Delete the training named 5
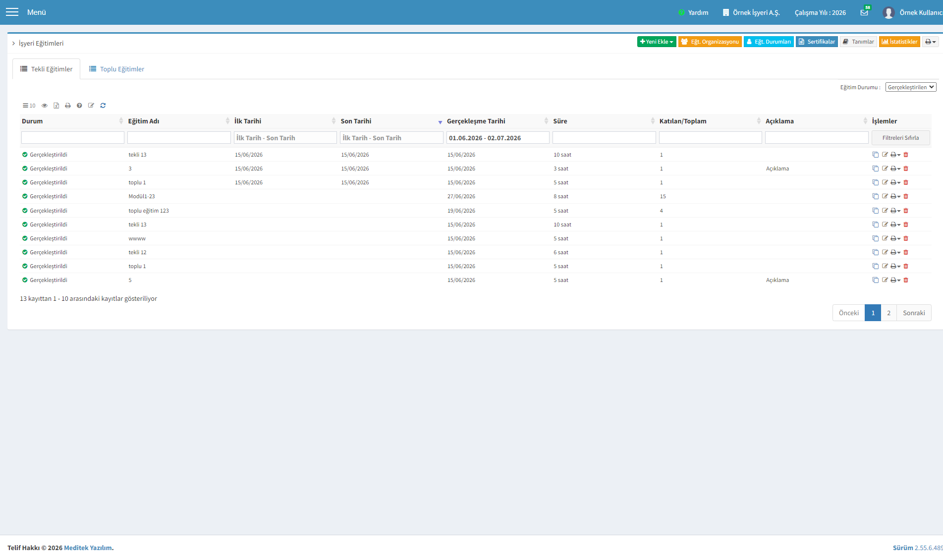 [x=906, y=280]
